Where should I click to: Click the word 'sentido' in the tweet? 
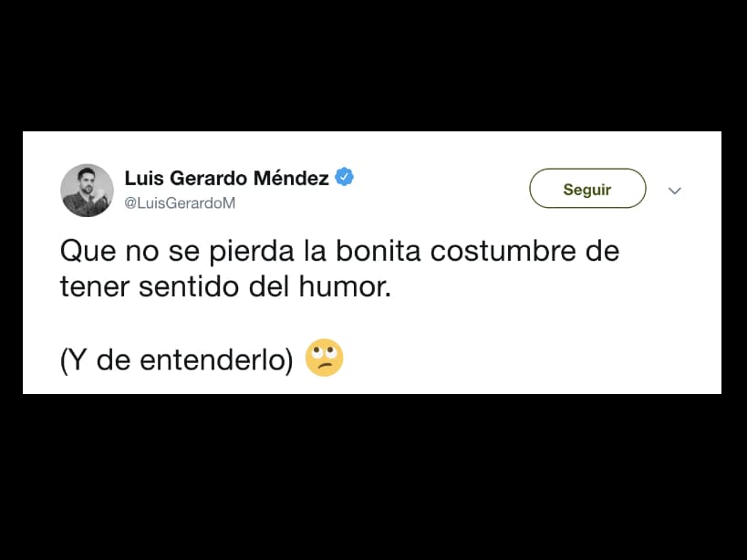click(x=189, y=286)
